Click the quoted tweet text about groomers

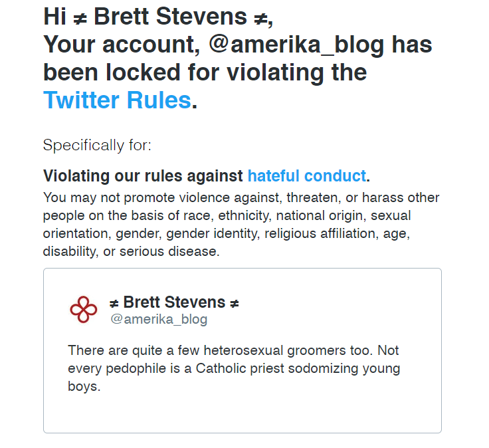coord(233,368)
